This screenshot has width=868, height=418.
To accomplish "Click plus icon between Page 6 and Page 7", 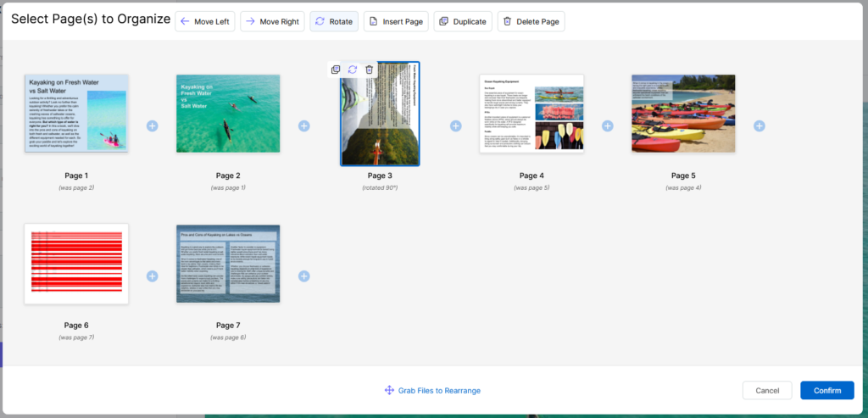I will [153, 276].
